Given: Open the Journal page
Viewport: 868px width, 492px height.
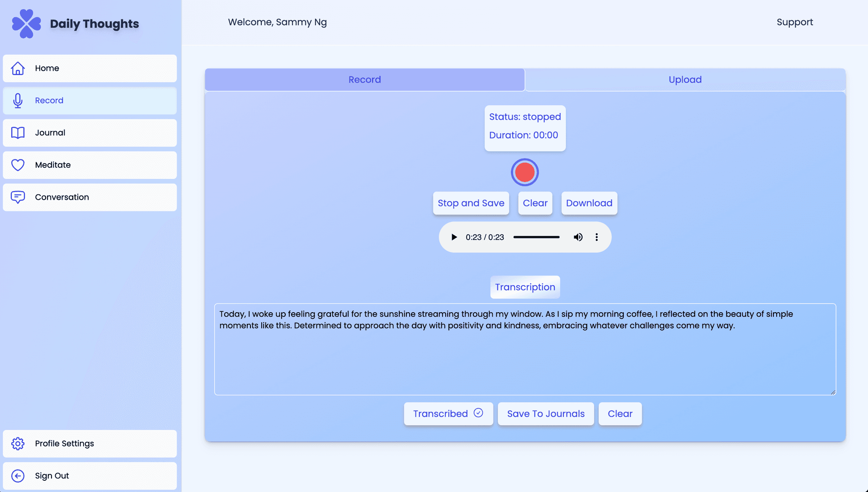Looking at the screenshot, I should tap(90, 133).
